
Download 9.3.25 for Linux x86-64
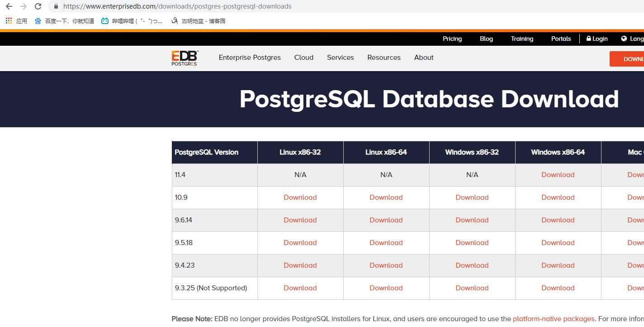click(386, 288)
